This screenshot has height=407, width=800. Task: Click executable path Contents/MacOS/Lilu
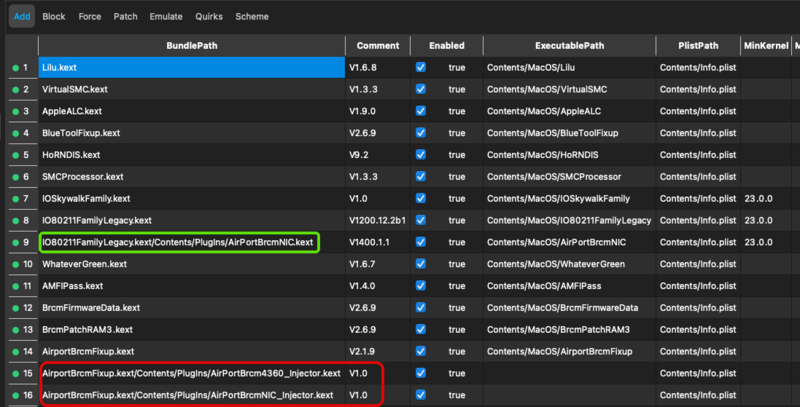pyautogui.click(x=569, y=67)
